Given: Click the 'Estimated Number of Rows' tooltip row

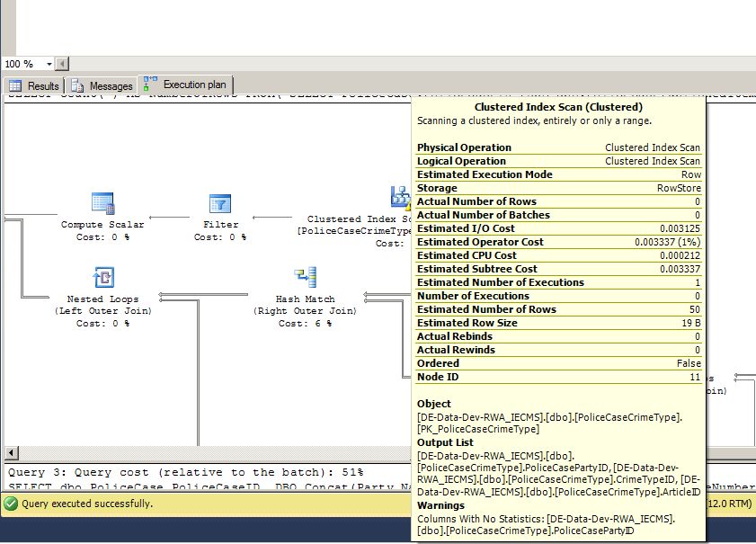Looking at the screenshot, I should point(559,309).
